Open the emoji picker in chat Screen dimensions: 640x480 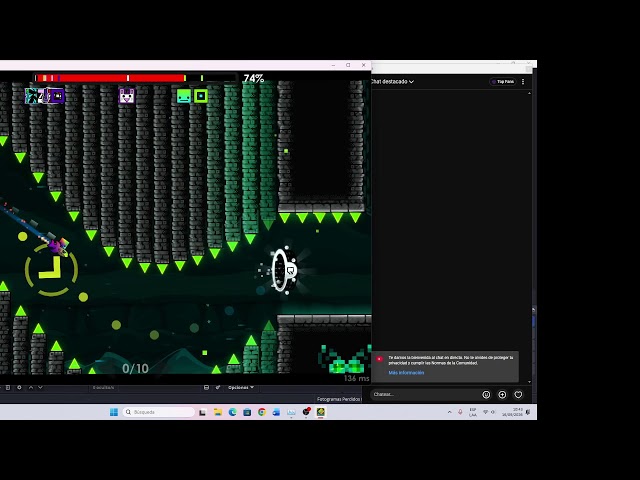click(x=486, y=395)
